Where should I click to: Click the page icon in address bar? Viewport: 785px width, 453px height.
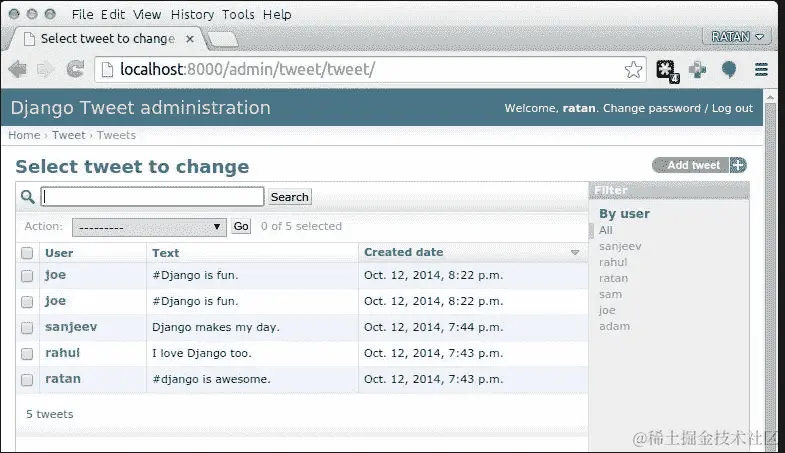pos(107,70)
